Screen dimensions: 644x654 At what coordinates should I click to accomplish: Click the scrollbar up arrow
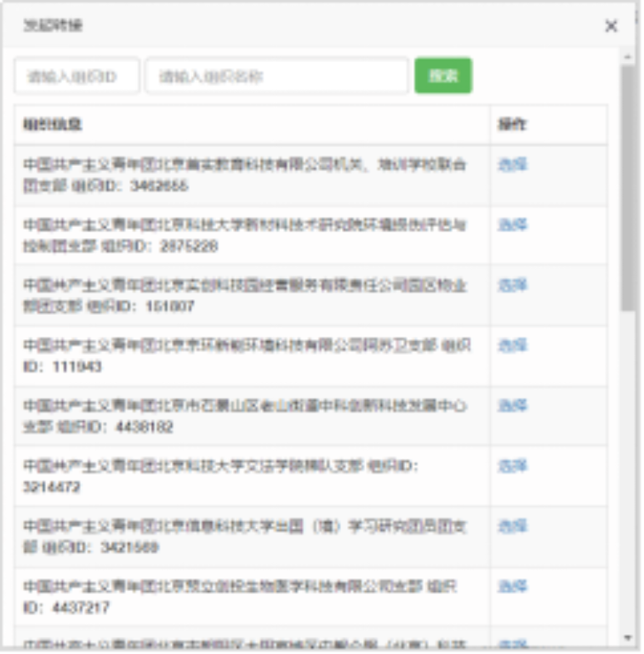628,57
